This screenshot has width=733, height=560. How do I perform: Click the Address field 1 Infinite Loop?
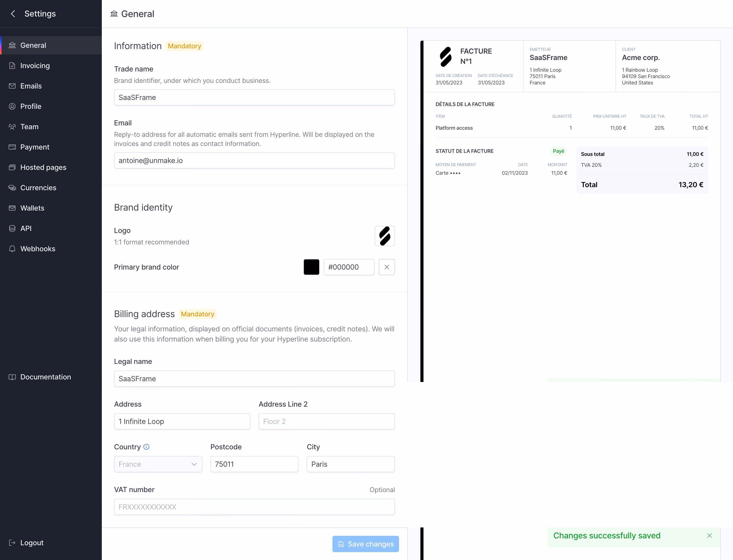(x=182, y=421)
